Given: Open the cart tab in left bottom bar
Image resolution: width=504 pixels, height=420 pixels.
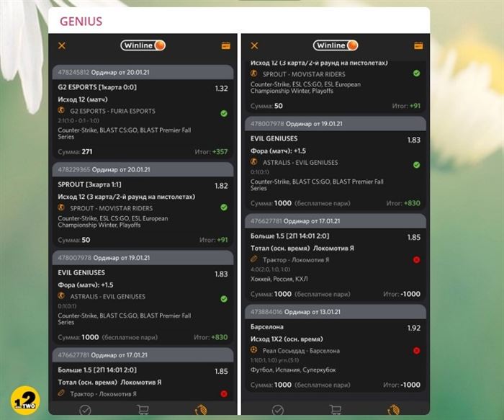Looking at the screenshot, I should pos(143,409).
